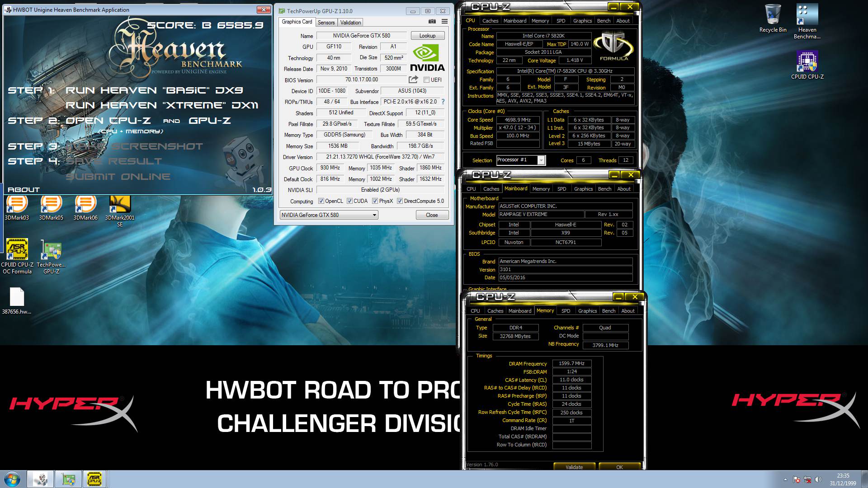Click the GPU Name field in GPU-Z
The image size is (868, 488).
tap(362, 36)
